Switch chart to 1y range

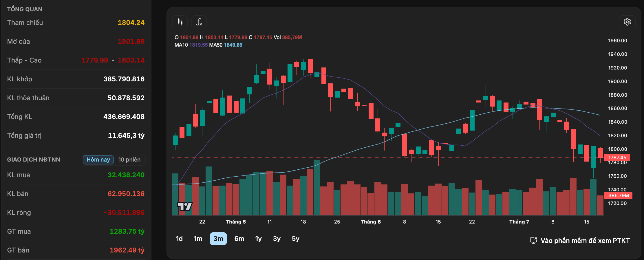(258, 239)
